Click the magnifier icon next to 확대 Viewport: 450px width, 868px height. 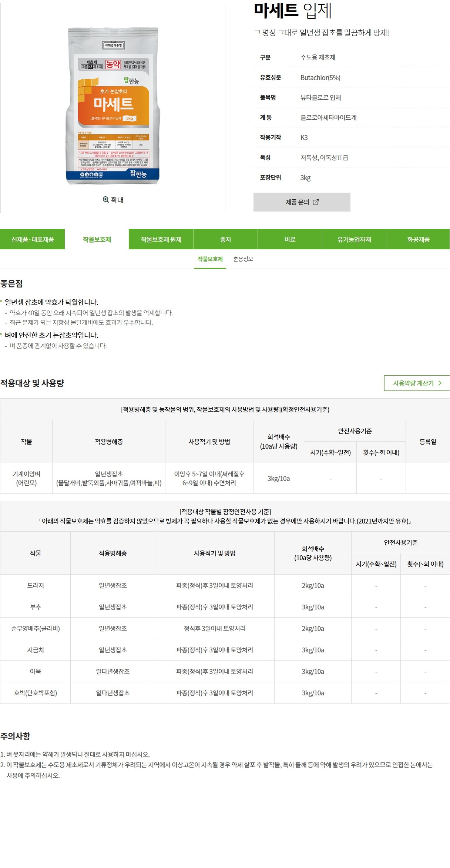tap(106, 199)
